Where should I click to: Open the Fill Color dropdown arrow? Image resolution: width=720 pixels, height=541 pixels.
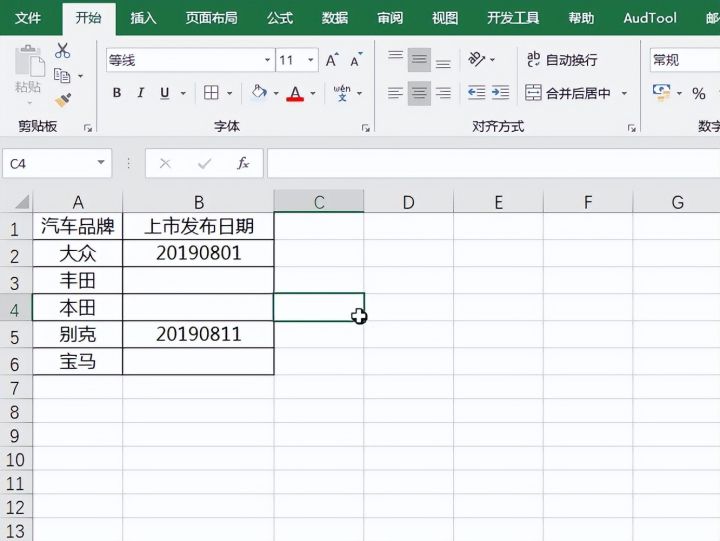276,93
